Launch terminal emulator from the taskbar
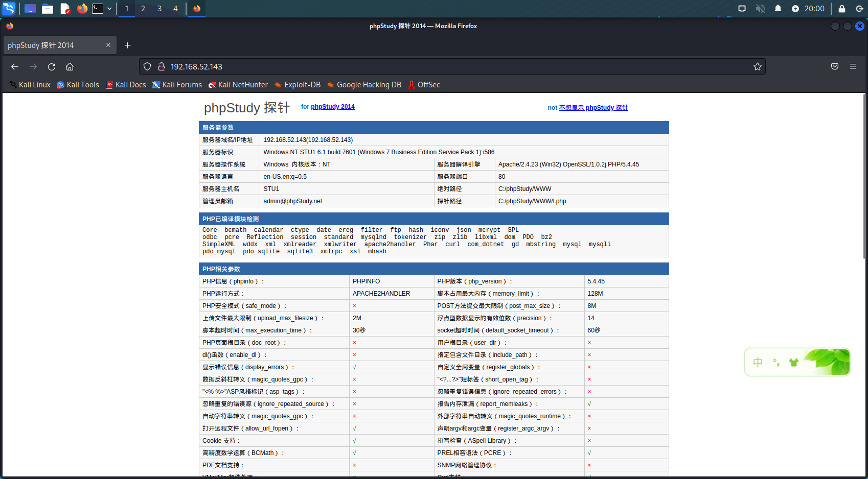 [x=97, y=9]
